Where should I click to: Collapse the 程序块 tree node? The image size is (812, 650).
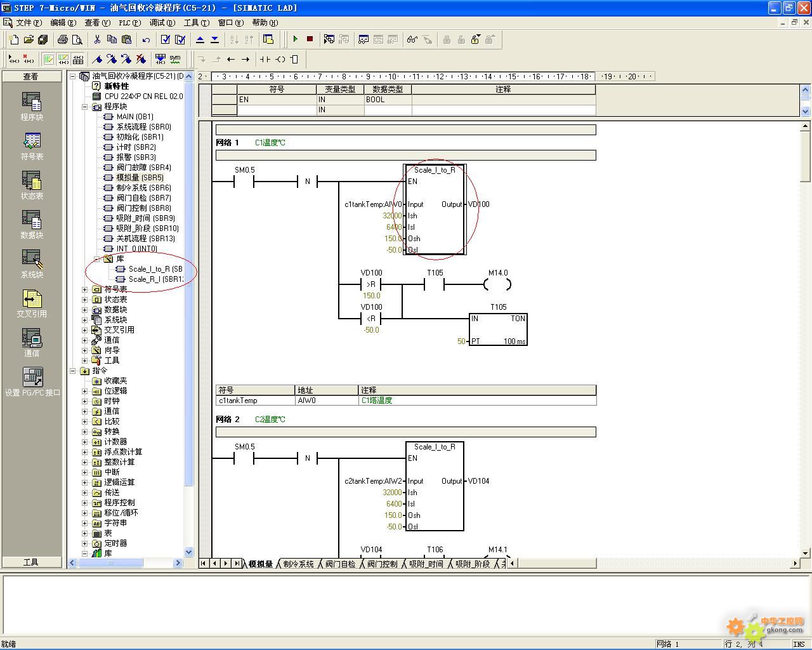pyautogui.click(x=85, y=107)
